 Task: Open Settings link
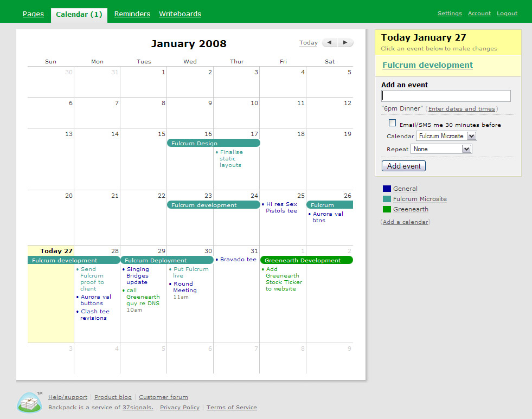click(450, 13)
